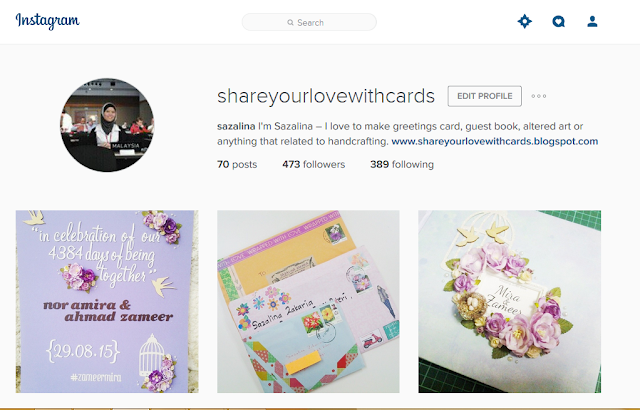Screen dimensions: 640x410
Task: Click the bold sazalina name in bio
Action: click(x=236, y=126)
